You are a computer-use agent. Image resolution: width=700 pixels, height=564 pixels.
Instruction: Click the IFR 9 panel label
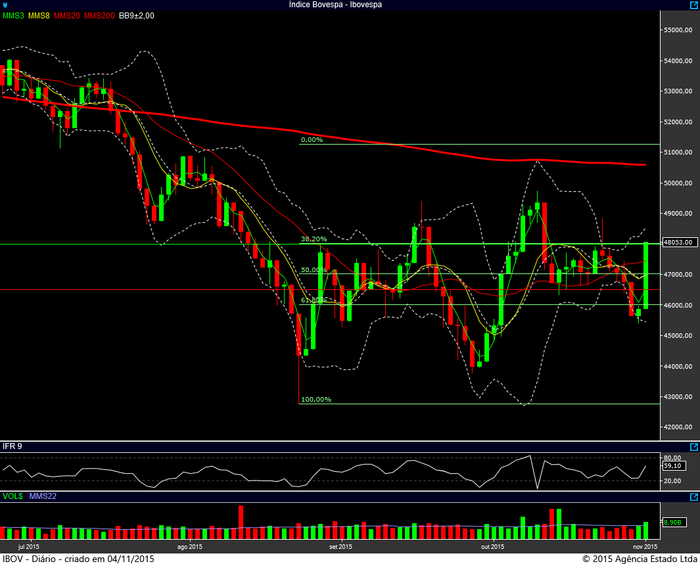click(12, 446)
